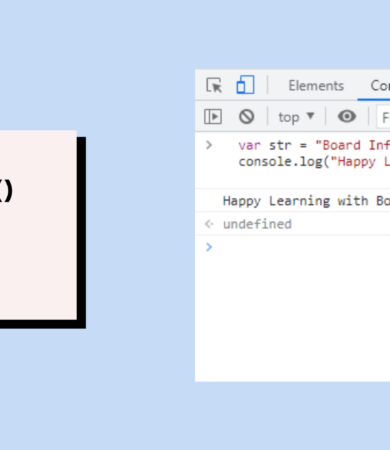Viewport: 390px width, 450px height.
Task: Toggle the device toolbar icon
Action: (x=245, y=85)
